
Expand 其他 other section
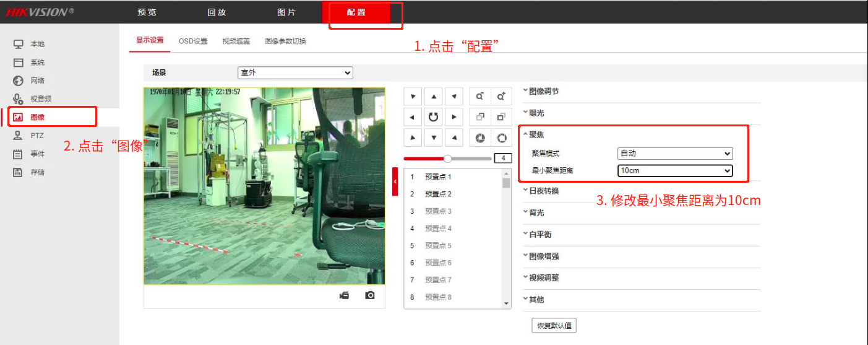coord(534,300)
